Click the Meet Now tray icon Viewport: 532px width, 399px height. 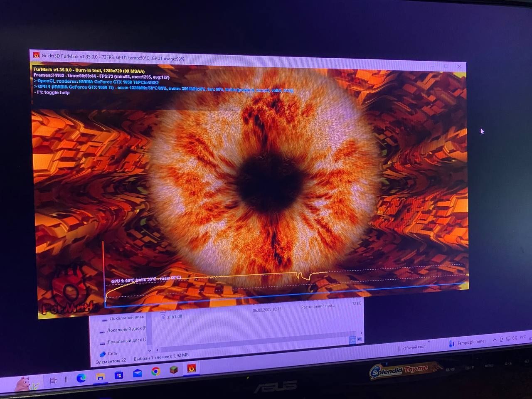[501, 339]
